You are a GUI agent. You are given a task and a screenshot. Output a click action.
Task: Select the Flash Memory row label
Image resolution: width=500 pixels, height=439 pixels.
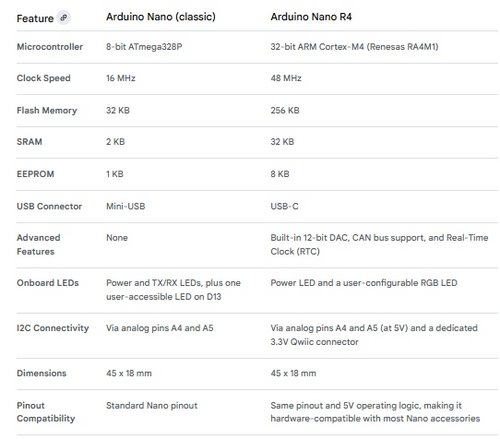click(x=47, y=110)
